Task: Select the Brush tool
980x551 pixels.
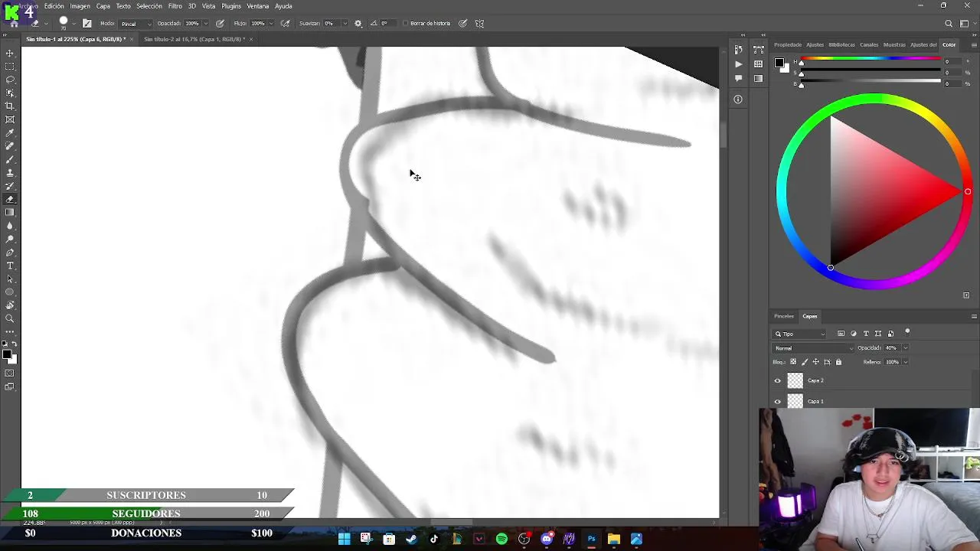Action: click(10, 159)
